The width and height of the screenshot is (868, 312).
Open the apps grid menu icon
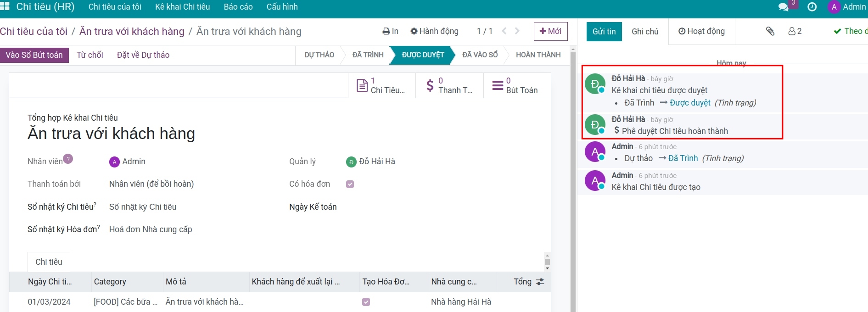[5, 6]
